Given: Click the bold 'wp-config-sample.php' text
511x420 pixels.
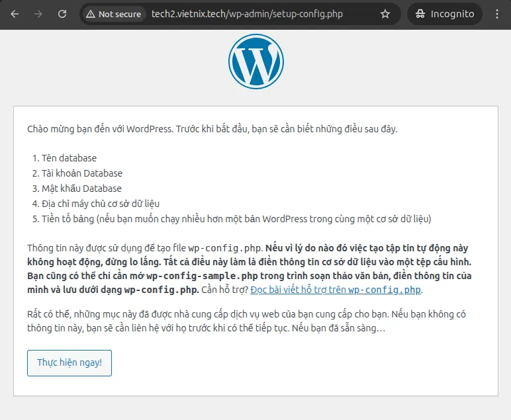Looking at the screenshot, I should 202,276.
